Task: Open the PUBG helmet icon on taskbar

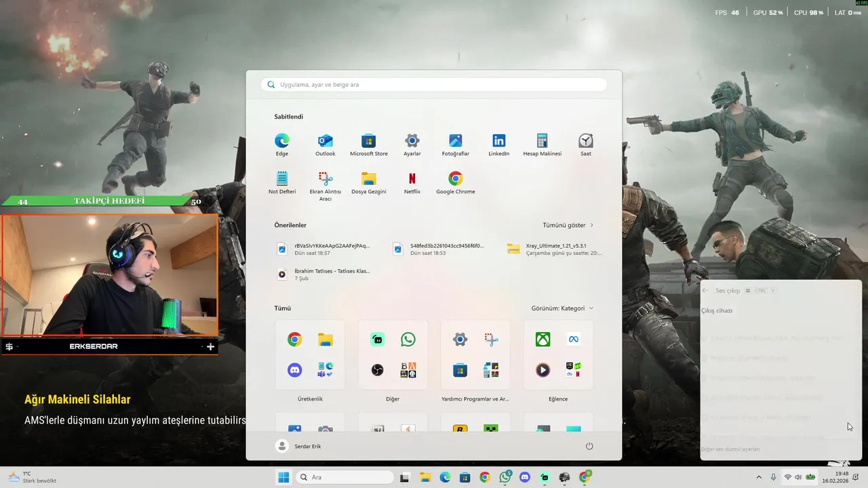Action: click(564, 477)
